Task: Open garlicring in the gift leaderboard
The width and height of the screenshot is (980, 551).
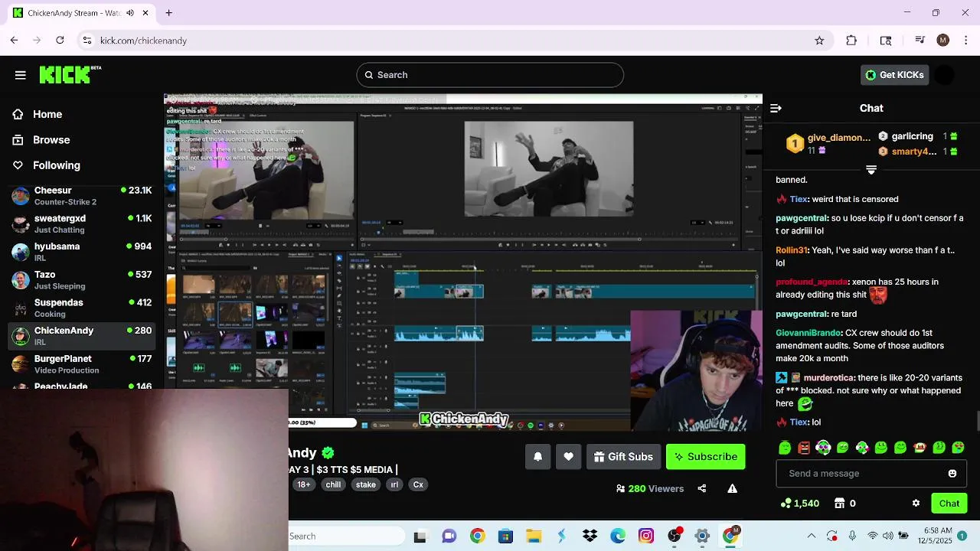Action: click(x=912, y=136)
